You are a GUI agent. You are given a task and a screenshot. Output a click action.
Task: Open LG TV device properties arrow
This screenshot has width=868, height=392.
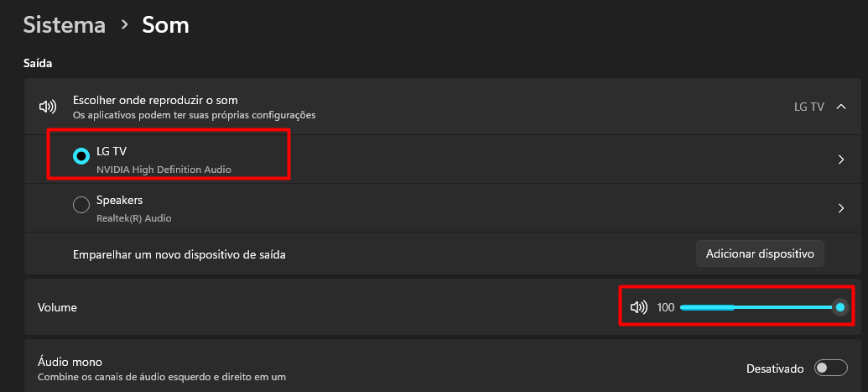[841, 159]
